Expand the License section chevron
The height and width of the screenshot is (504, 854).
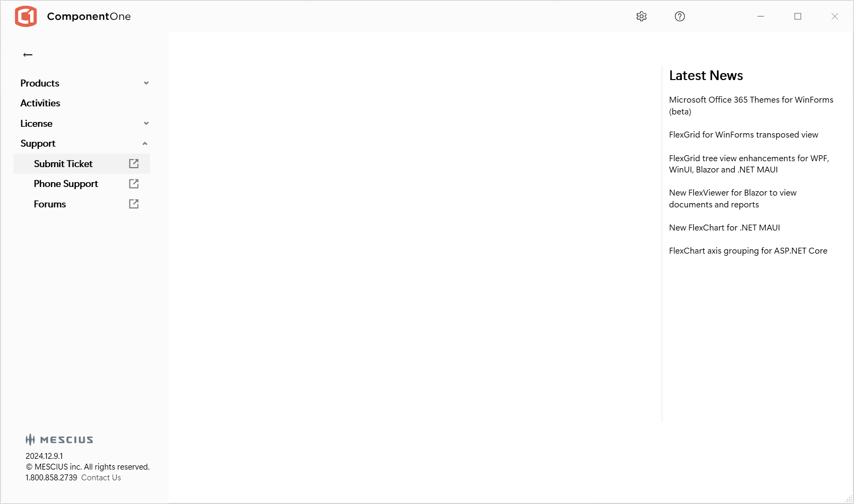tap(146, 124)
